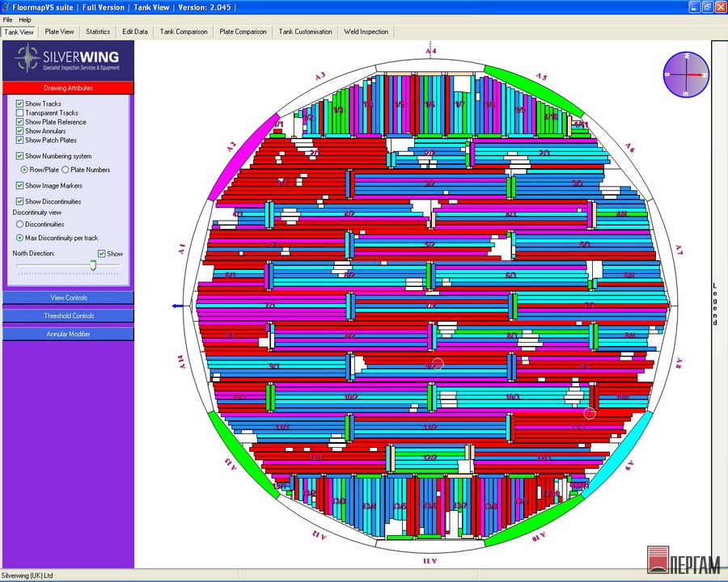This screenshot has height=582, width=728.
Task: Select plate 7/2 in the tank map
Action: pyautogui.click(x=431, y=306)
